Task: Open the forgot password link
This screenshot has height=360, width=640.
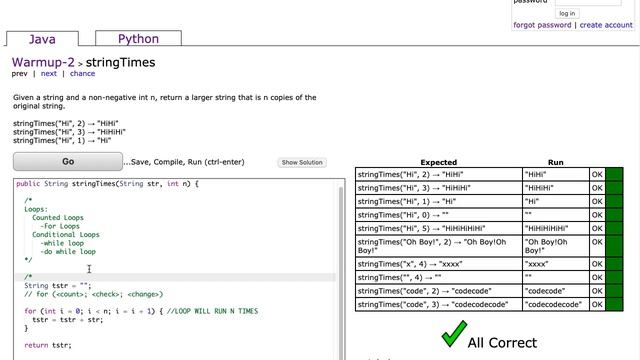Action: coord(542,25)
